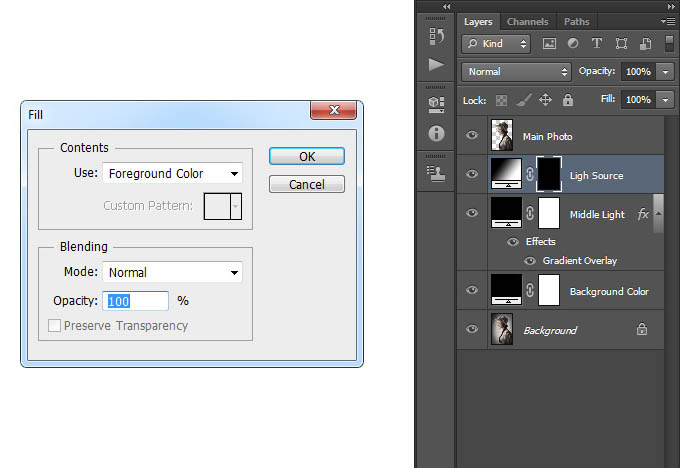
Task: Click Cancel in Fill dialog
Action: click(x=307, y=184)
